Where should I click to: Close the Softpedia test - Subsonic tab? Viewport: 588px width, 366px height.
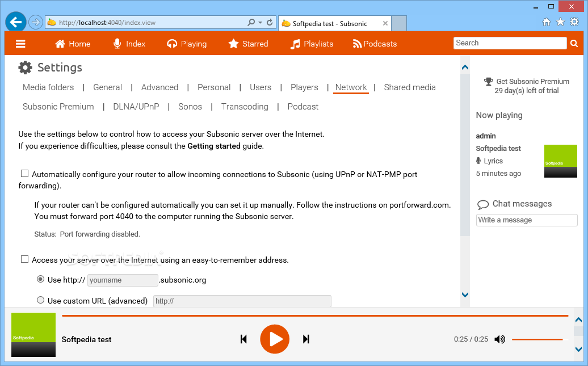(x=385, y=23)
